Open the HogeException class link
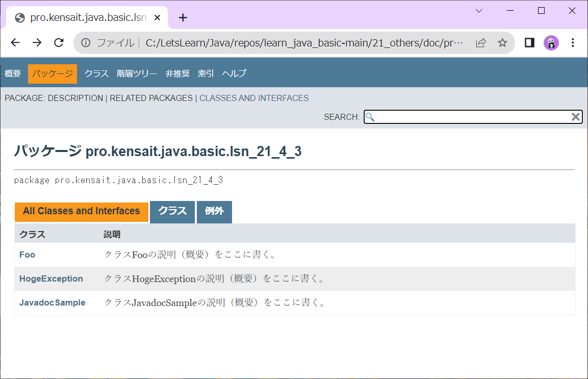The height and width of the screenshot is (379, 588). (x=51, y=279)
